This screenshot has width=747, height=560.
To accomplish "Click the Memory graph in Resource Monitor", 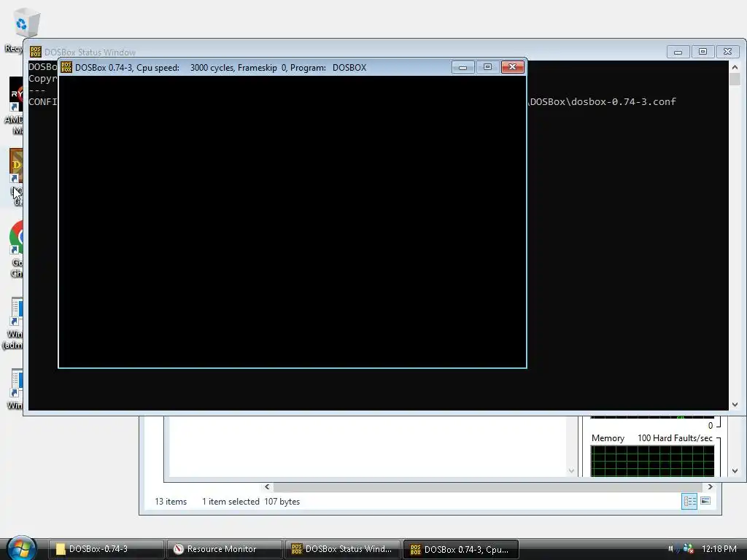I will click(x=652, y=461).
